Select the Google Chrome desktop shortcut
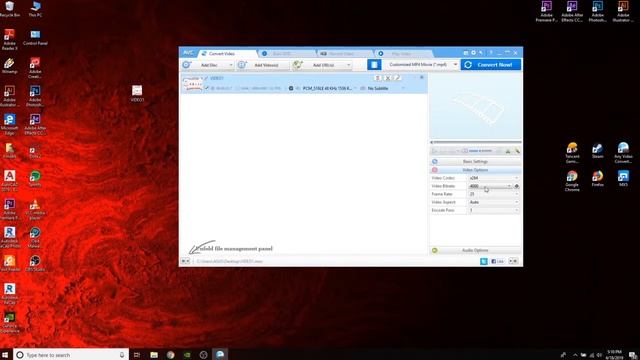 pyautogui.click(x=572, y=181)
